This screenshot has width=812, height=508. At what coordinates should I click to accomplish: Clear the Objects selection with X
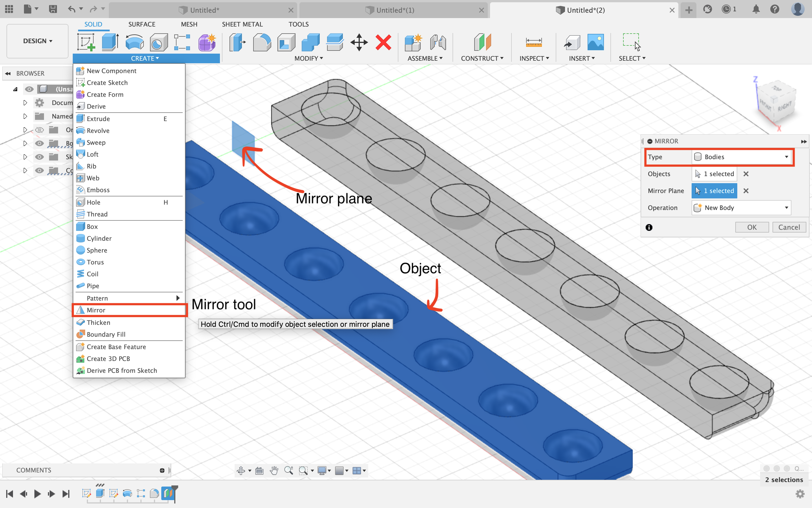tap(746, 174)
